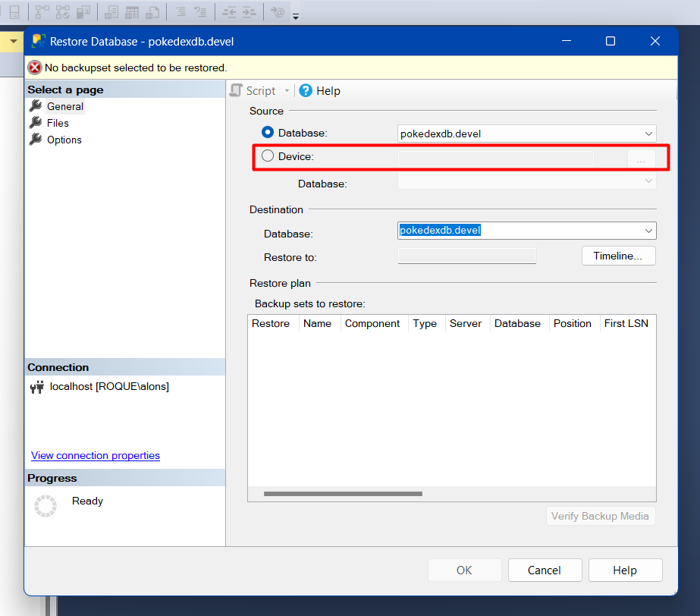700x616 pixels.
Task: Click the connection plug icon next to localhost
Action: coord(37,387)
